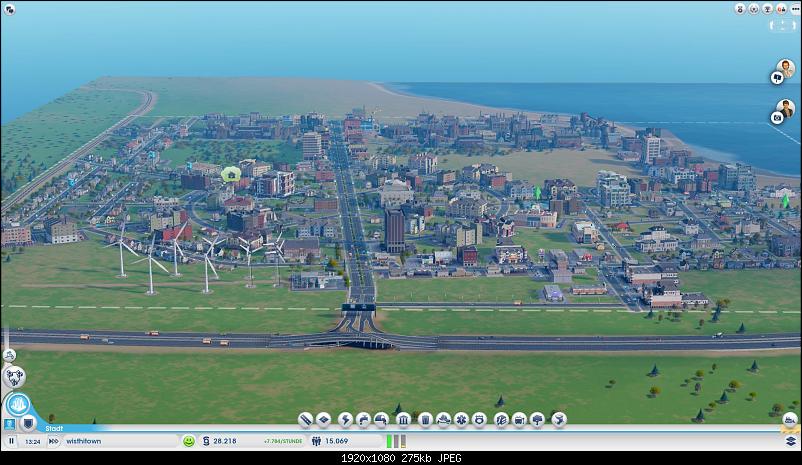The height and width of the screenshot is (465, 802).
Task: Open the Zones menu icon
Action: (324, 420)
